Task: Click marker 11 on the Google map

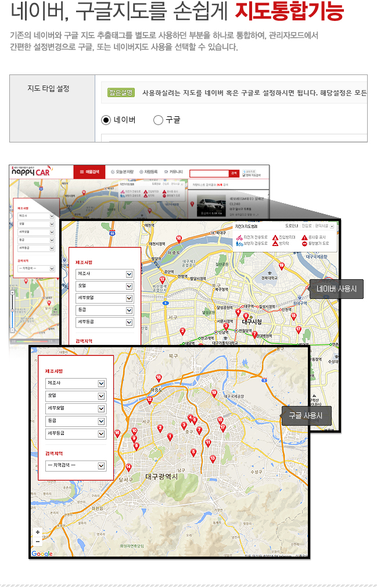Action: coord(208,443)
